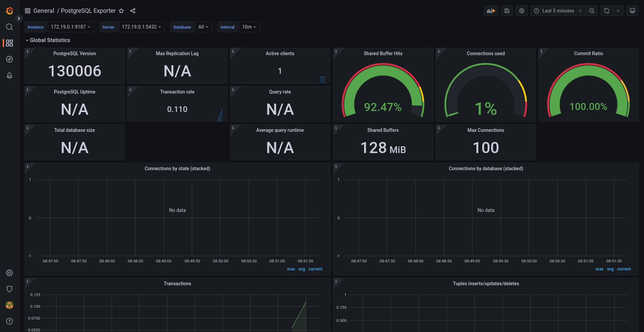Open the Interval 10m dropdown
This screenshot has height=332, width=644.
click(x=249, y=27)
